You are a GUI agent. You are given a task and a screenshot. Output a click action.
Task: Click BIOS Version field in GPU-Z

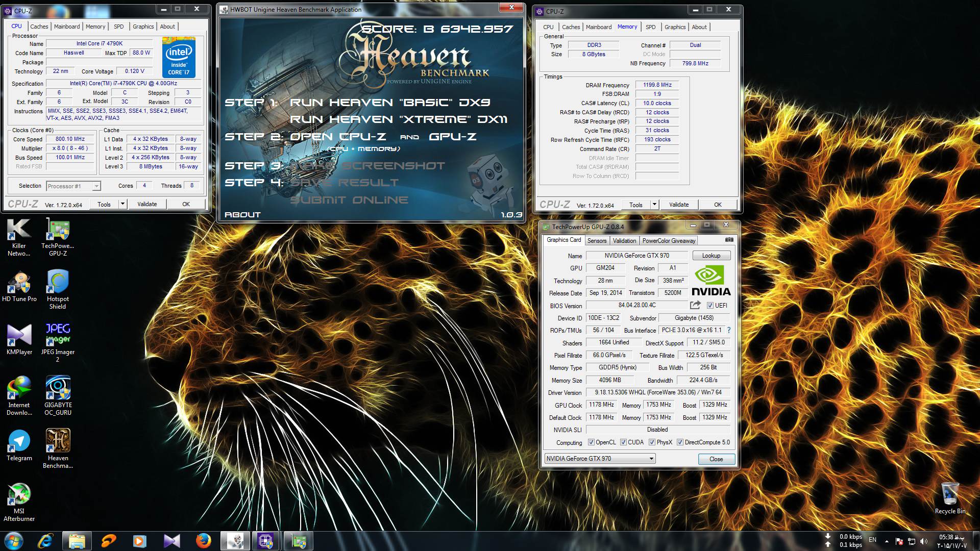[x=637, y=305]
